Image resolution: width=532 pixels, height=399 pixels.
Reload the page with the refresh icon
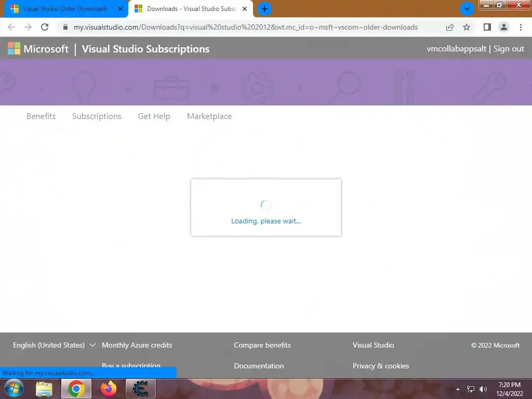pyautogui.click(x=45, y=27)
